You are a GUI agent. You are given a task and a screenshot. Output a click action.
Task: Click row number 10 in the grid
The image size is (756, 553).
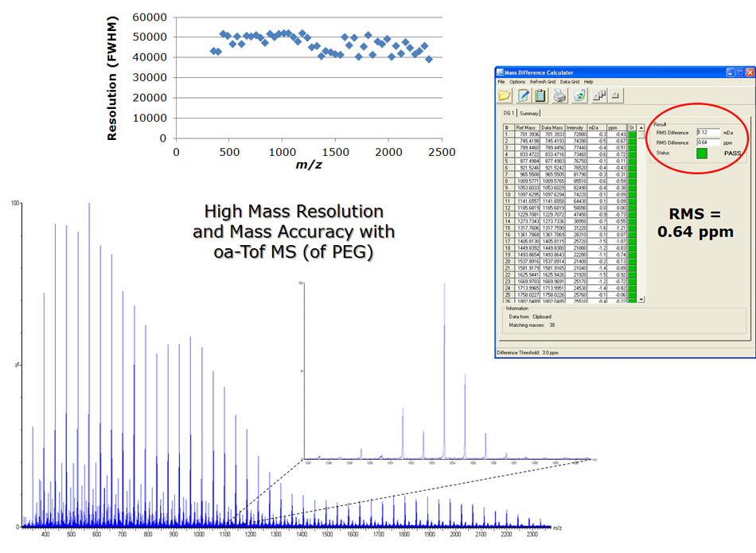(x=509, y=194)
